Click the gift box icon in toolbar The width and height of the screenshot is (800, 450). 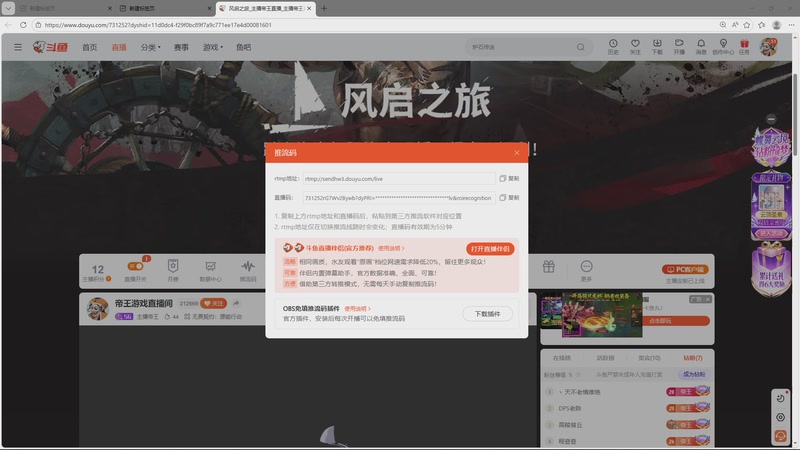548,266
